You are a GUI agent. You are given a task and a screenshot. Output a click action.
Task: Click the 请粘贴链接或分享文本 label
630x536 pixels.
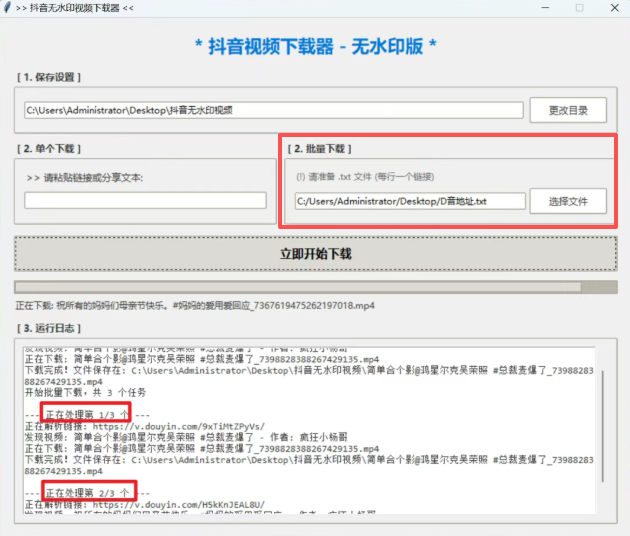[x=98, y=177]
